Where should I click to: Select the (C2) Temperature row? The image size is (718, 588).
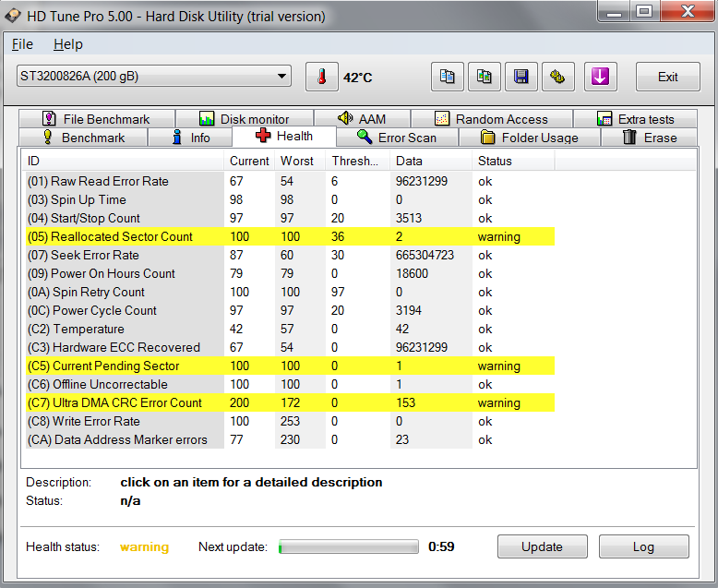tap(290, 329)
